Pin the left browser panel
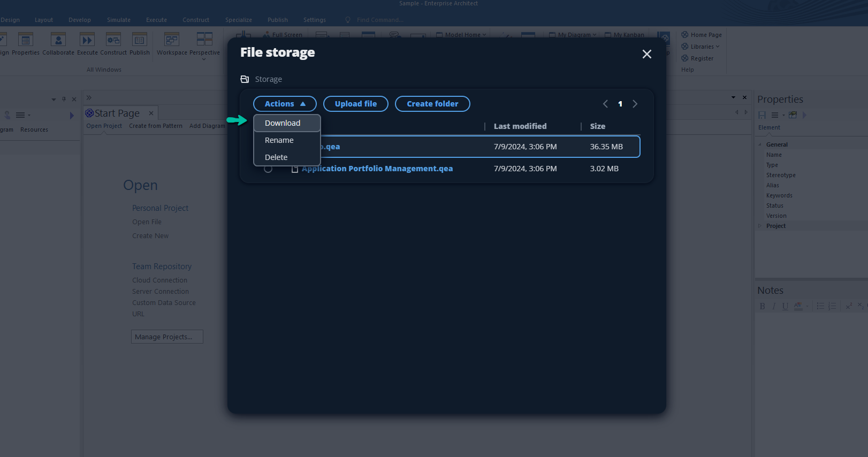The image size is (868, 457). 64,99
